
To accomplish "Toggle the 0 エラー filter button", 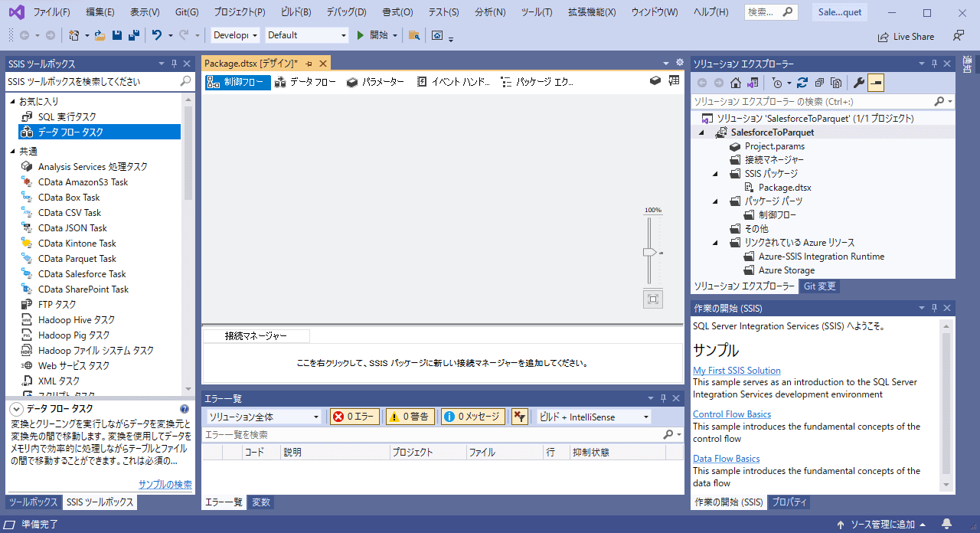I will pyautogui.click(x=354, y=417).
